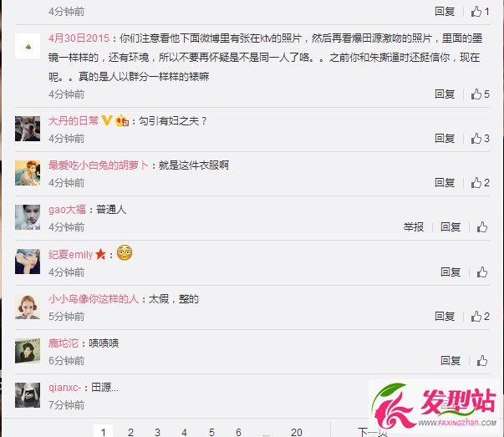Click 小小鸟像你这样的人's avatar picture
The width and height of the screenshot is (504, 437).
point(28,307)
